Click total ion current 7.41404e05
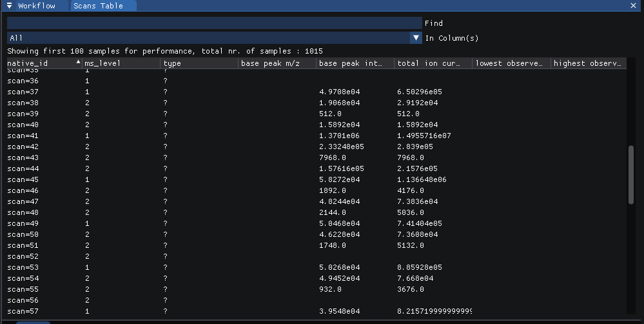The height and width of the screenshot is (324, 644). tap(419, 223)
